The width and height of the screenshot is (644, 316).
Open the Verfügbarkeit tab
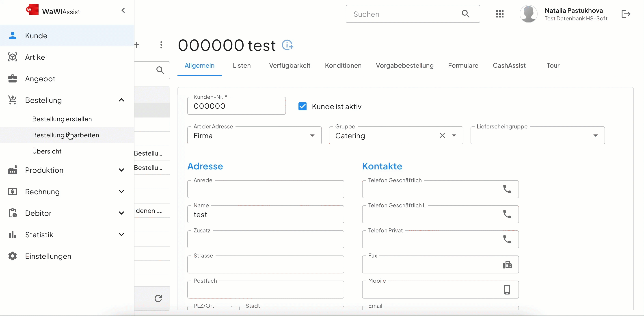click(x=290, y=65)
